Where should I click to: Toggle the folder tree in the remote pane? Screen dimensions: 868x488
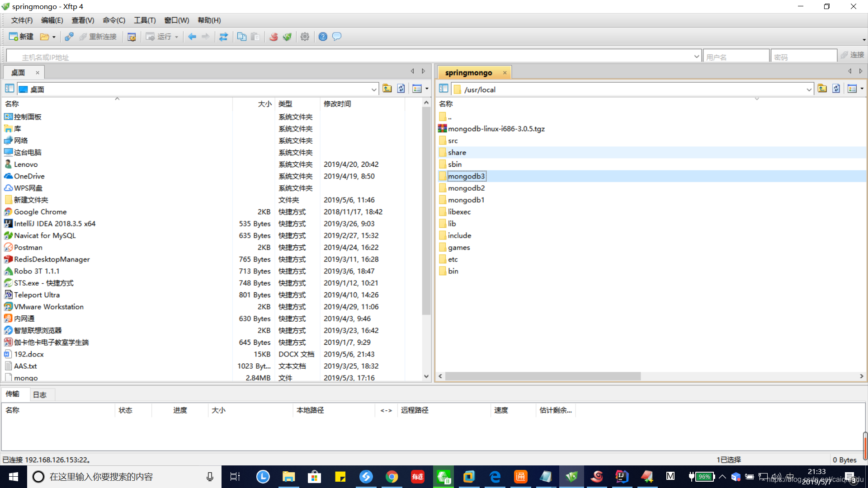pos(443,89)
